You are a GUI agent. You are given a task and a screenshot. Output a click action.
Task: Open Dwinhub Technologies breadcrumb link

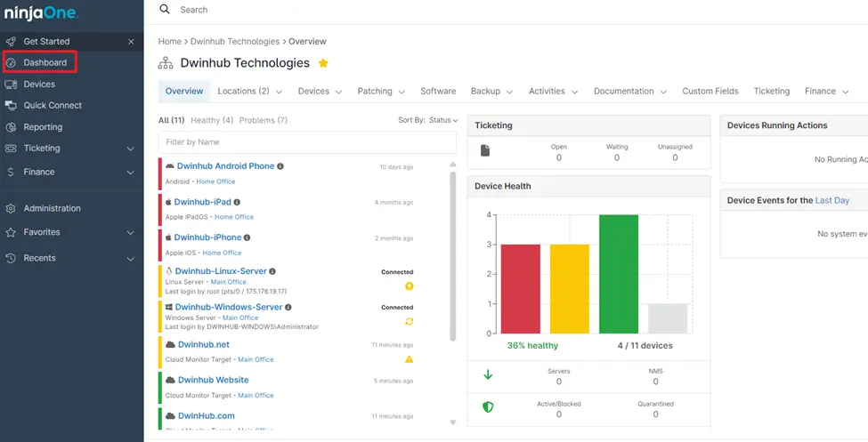click(x=235, y=42)
